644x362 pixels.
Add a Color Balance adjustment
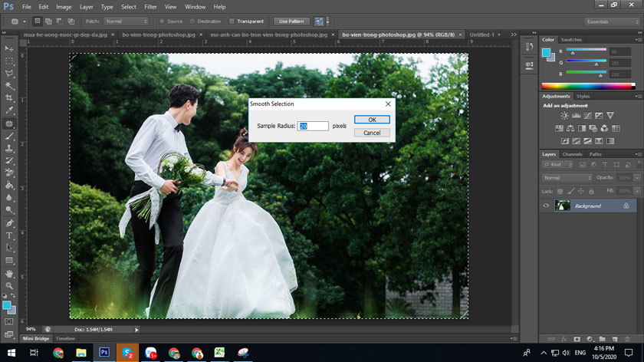[x=570, y=128]
